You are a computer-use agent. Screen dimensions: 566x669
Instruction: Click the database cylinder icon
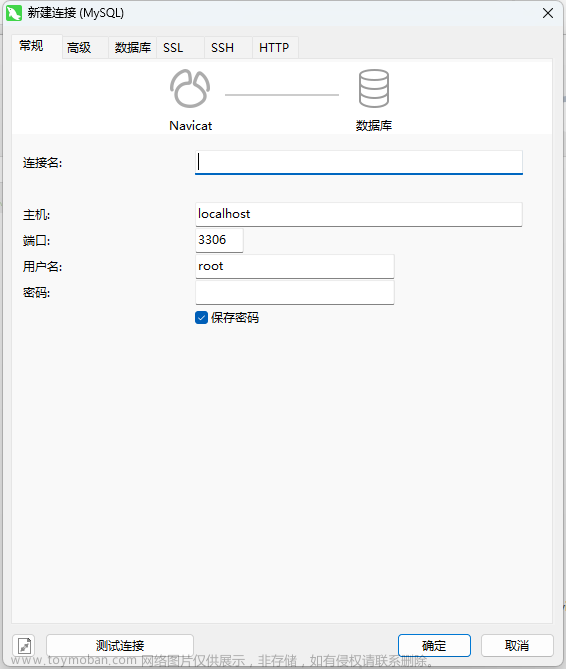374,88
